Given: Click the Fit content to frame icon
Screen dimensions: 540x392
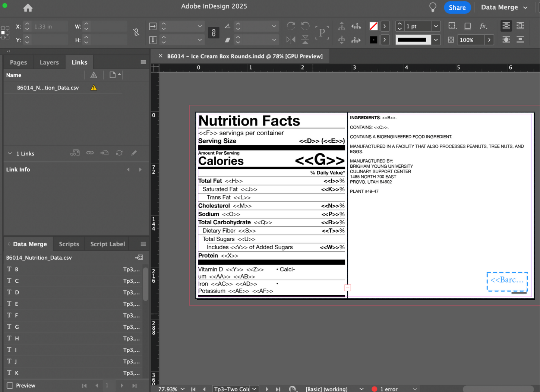Looking at the screenshot, I should tap(452, 26).
